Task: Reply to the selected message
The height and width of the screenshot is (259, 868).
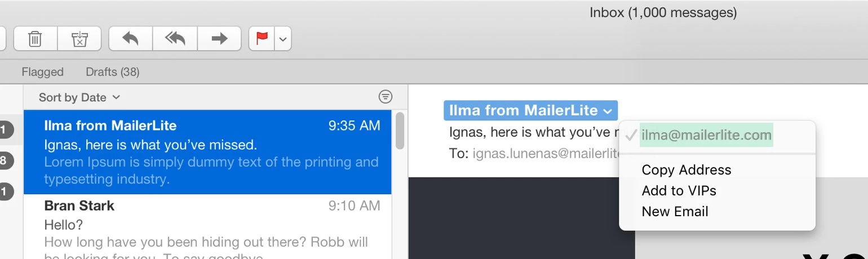Action: pyautogui.click(x=130, y=39)
